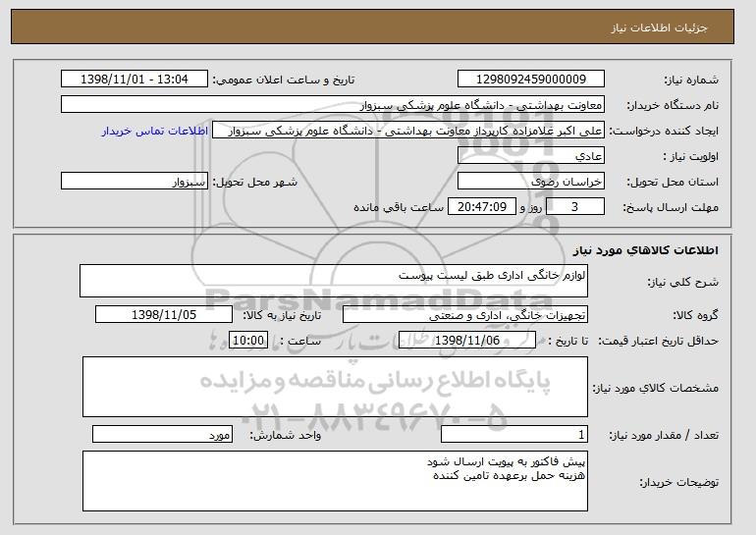This screenshot has height=535, width=756.
Task: Click section heading اطلاعات کالاهای مورد نیاز
Action: coord(645,250)
